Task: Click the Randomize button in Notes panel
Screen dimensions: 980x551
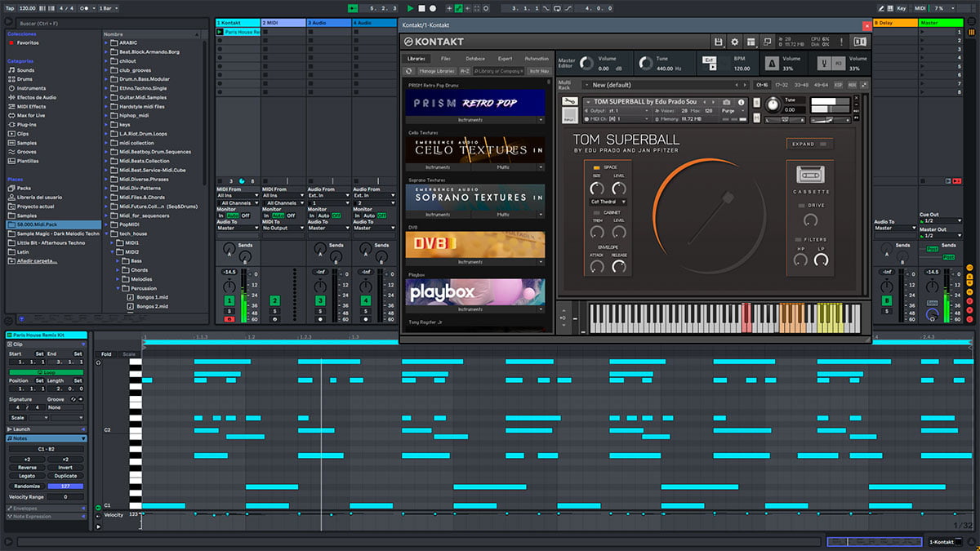Action: (x=25, y=487)
